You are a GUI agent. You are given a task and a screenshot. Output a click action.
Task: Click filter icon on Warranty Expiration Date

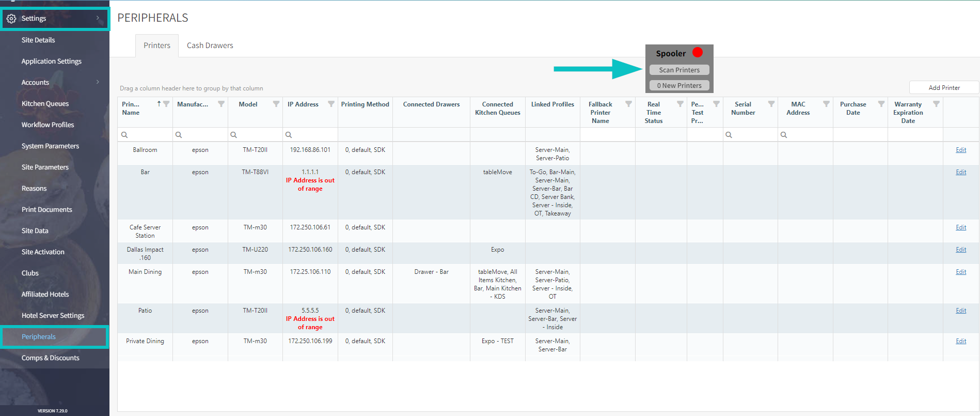coord(936,104)
